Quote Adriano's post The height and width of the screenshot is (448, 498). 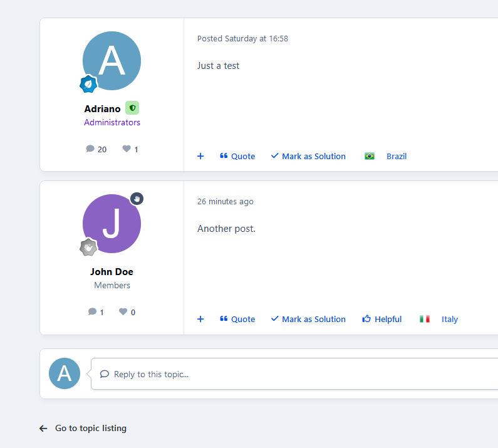coord(237,156)
